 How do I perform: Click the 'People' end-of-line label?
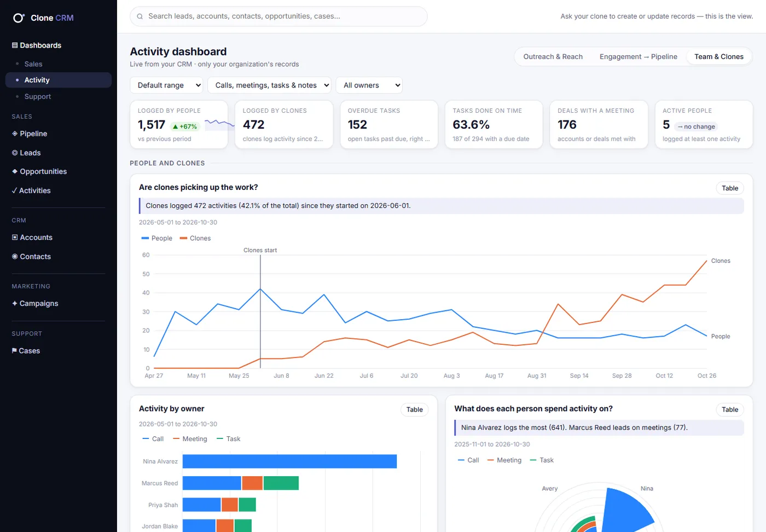pos(721,337)
